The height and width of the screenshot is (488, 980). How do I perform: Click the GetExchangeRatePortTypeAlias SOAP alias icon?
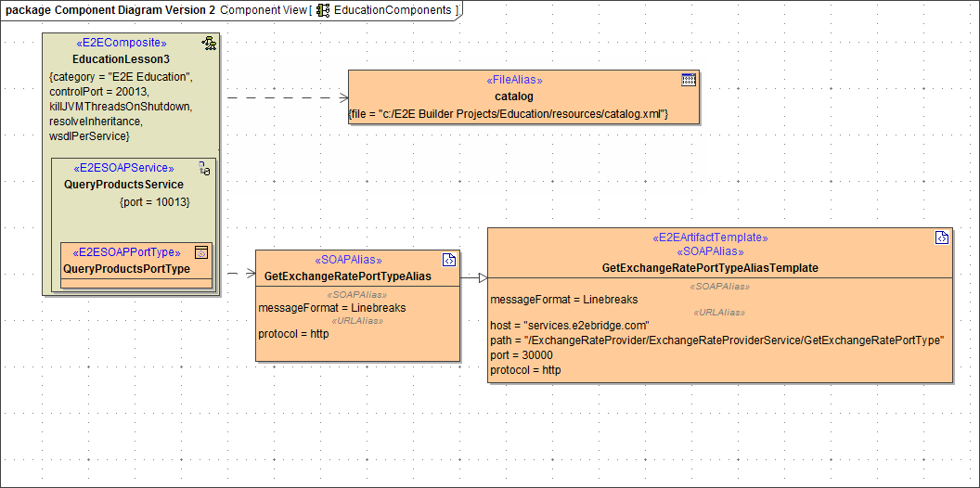click(448, 260)
